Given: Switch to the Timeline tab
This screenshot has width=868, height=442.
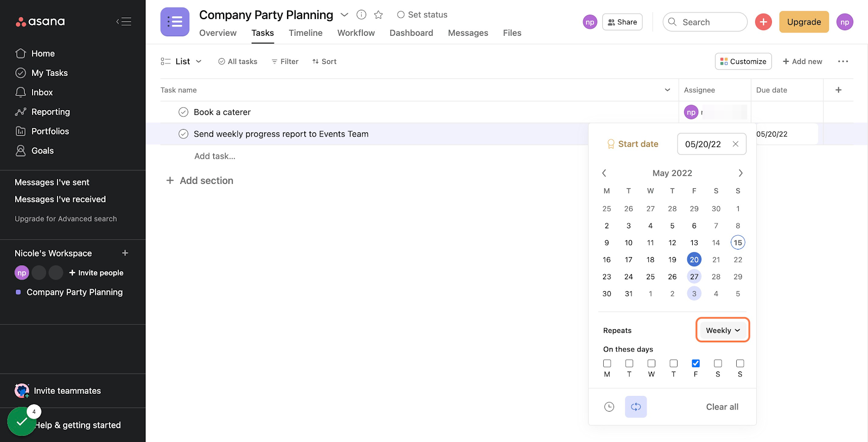Looking at the screenshot, I should tap(305, 33).
